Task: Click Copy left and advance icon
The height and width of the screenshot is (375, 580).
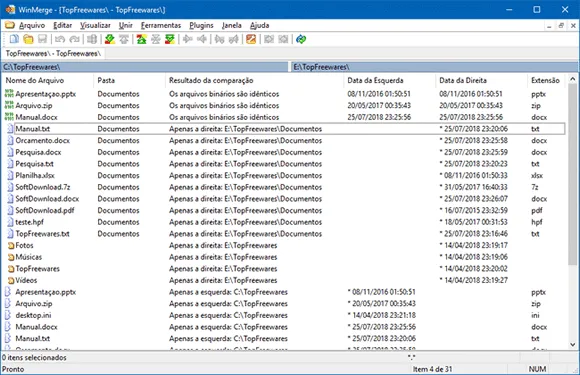Action: coord(233,39)
